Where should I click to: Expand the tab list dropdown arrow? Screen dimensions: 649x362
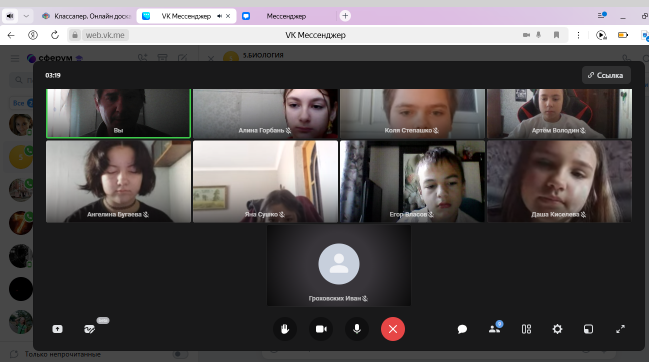coord(26,16)
